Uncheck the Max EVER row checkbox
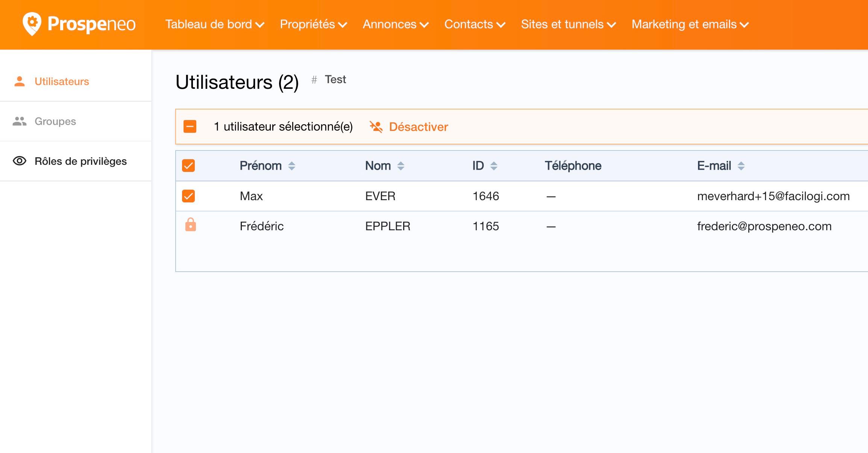Image resolution: width=868 pixels, height=453 pixels. 188,196
